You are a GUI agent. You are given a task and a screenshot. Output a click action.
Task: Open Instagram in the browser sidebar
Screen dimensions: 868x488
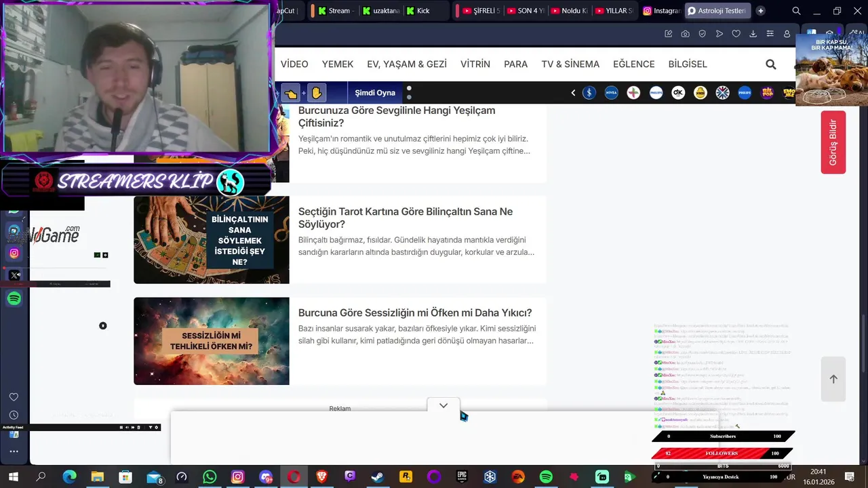click(14, 253)
